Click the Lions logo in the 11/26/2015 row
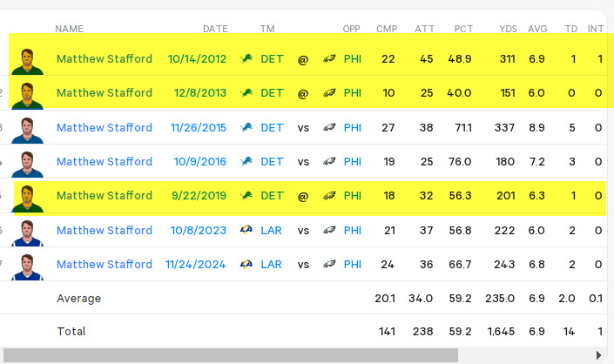The height and width of the screenshot is (364, 614). 246,127
